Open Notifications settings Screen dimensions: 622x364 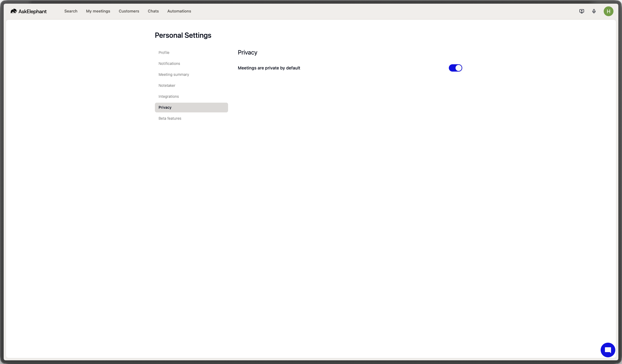[191, 64]
